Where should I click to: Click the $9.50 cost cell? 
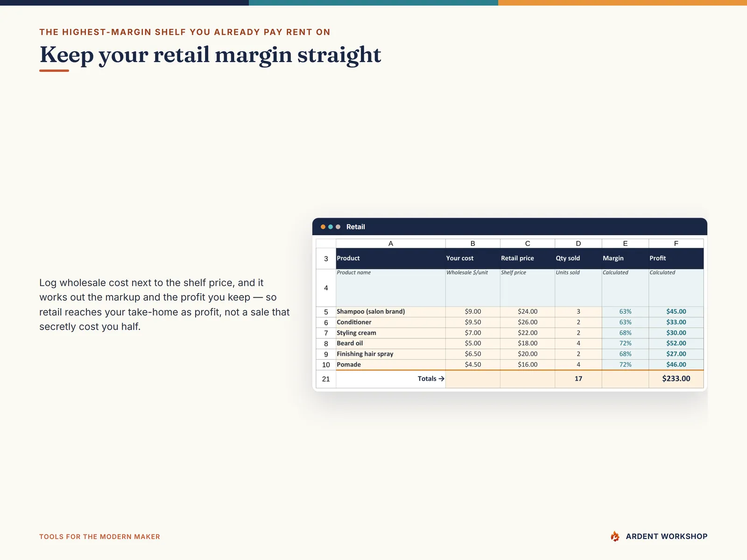coord(473,322)
